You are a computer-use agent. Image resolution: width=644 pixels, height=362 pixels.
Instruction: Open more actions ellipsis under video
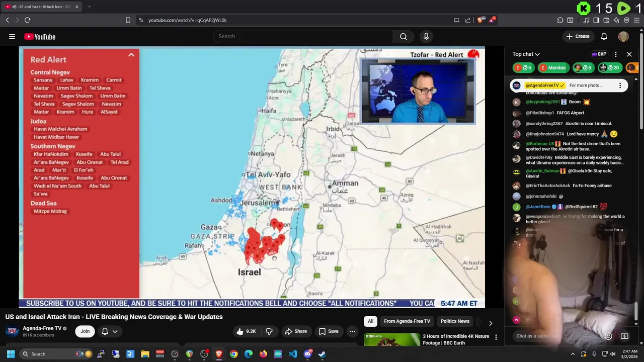tap(353, 331)
